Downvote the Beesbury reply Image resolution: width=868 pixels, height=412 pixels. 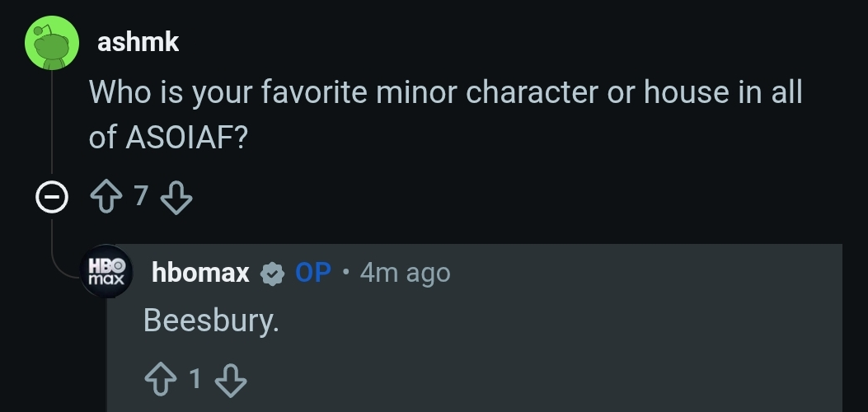click(231, 379)
